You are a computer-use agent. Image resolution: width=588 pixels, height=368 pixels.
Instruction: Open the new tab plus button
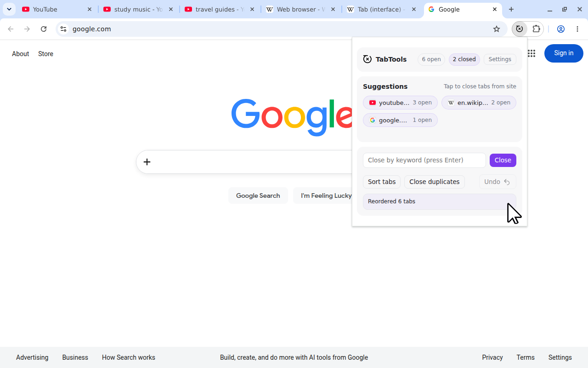[x=511, y=9]
